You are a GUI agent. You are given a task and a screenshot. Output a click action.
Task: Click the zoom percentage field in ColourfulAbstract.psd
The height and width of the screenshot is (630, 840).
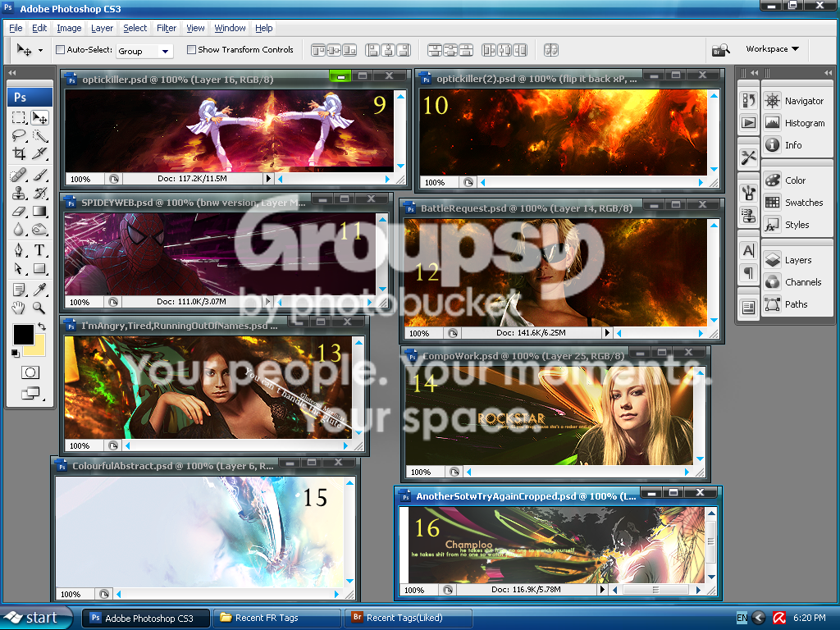point(75,594)
